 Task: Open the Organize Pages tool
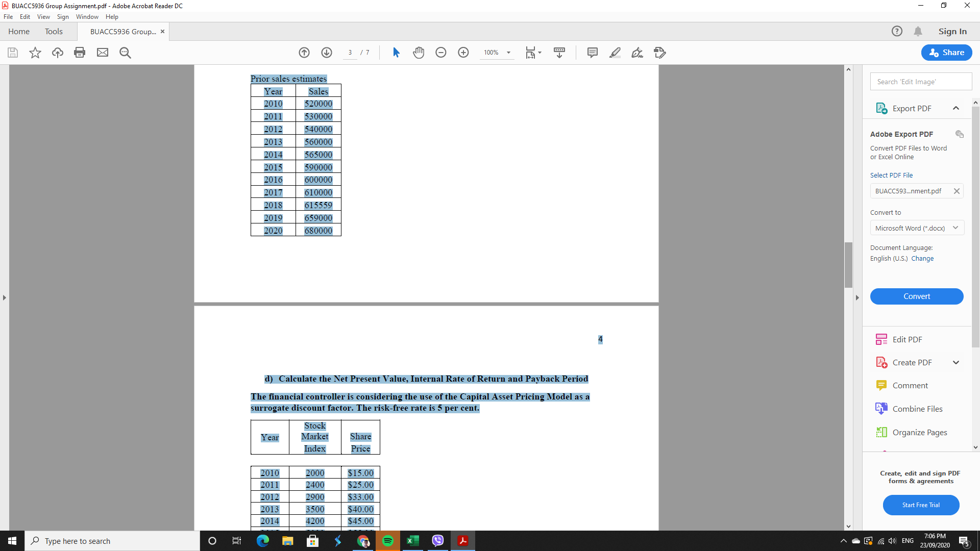tap(919, 432)
